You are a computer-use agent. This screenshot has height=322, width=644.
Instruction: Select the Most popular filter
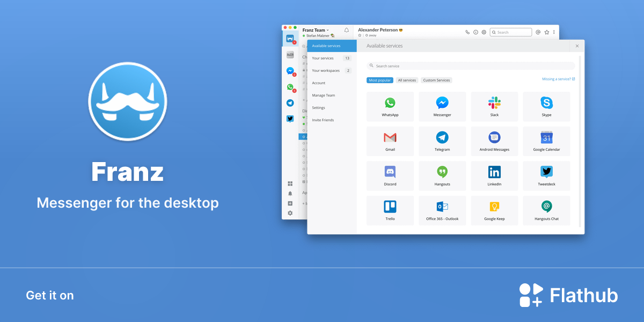click(x=380, y=80)
